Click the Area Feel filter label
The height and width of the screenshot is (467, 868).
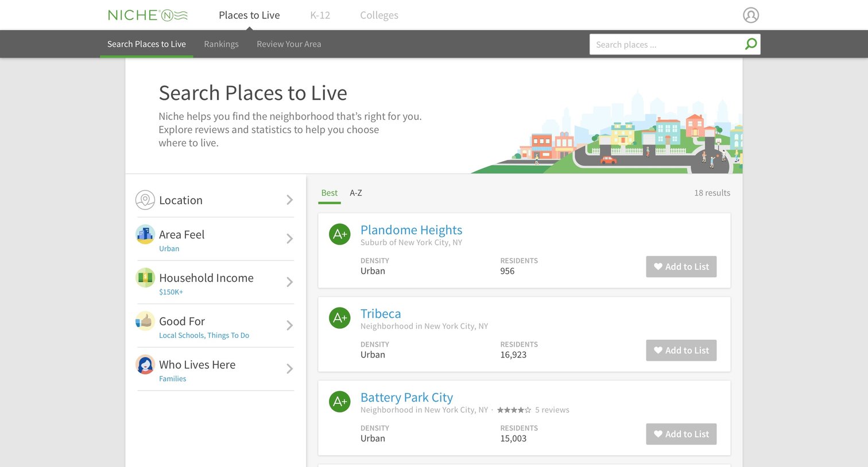(x=181, y=235)
